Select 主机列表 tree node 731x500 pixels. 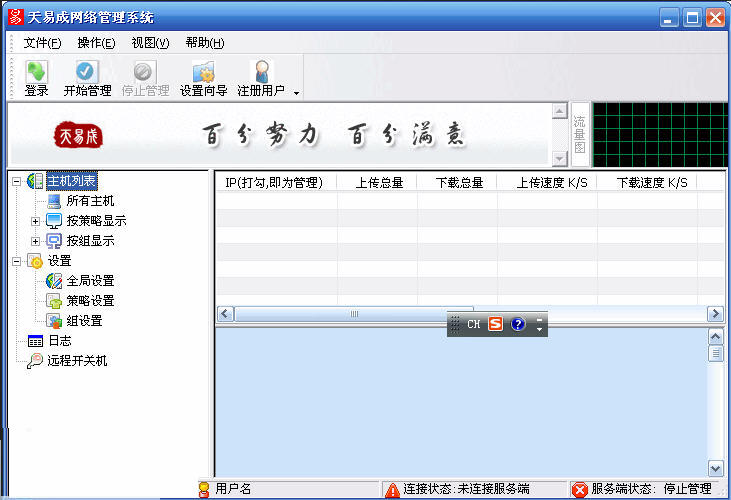tap(72, 181)
